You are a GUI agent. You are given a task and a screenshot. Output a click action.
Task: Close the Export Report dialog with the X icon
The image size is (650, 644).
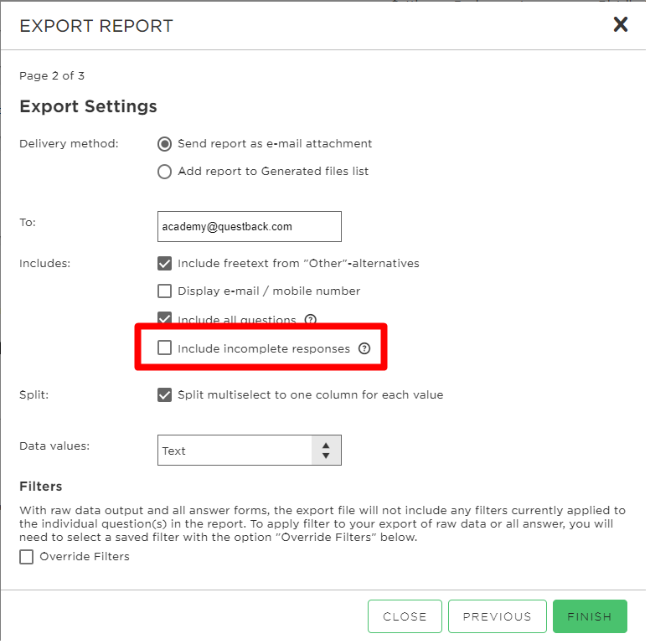coord(620,24)
